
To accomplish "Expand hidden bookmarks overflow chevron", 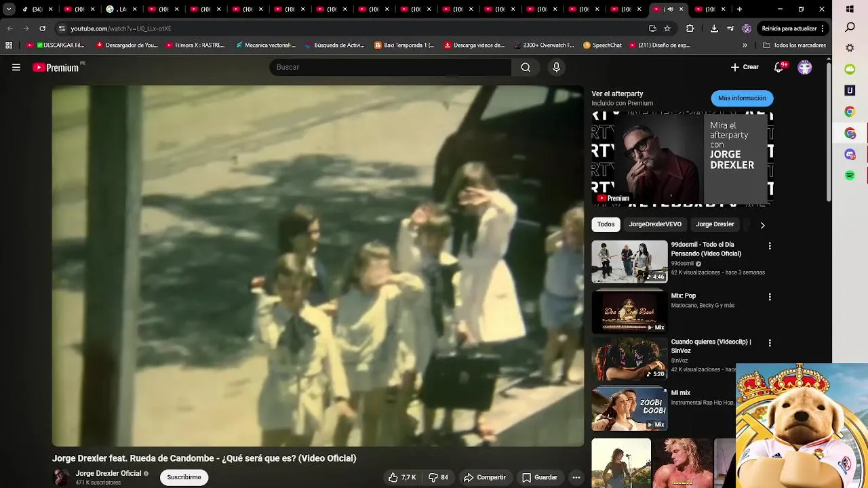I will click(x=745, y=45).
